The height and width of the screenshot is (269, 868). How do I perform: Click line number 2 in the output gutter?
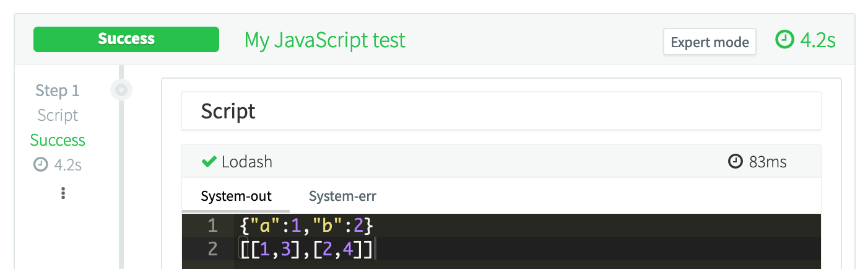(x=212, y=250)
